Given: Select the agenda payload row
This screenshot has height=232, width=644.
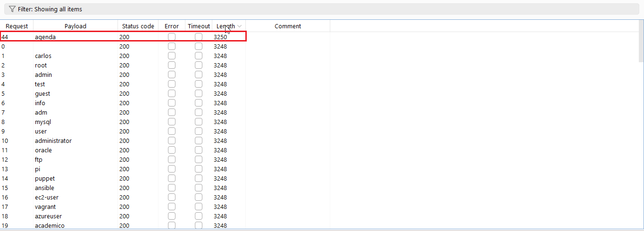Looking at the screenshot, I should pyautogui.click(x=123, y=37).
